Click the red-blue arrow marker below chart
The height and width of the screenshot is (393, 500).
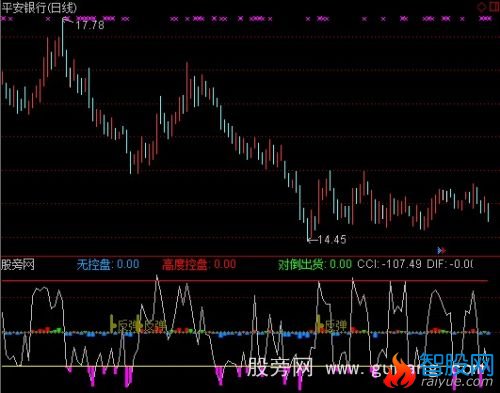(441, 250)
